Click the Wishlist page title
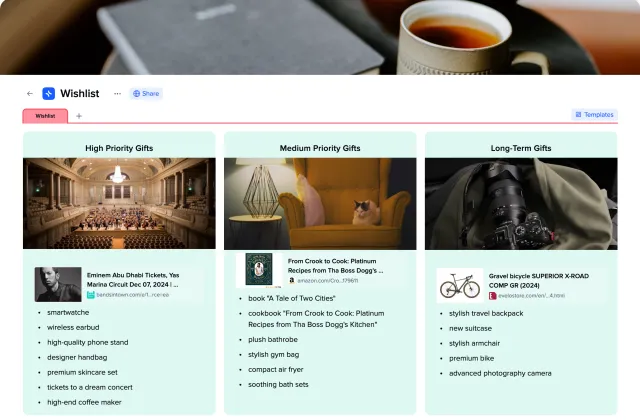The image size is (640, 420). 80,93
